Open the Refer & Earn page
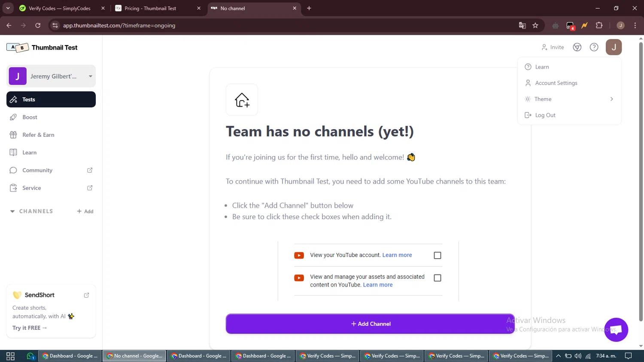This screenshot has width=644, height=362. (x=51, y=135)
